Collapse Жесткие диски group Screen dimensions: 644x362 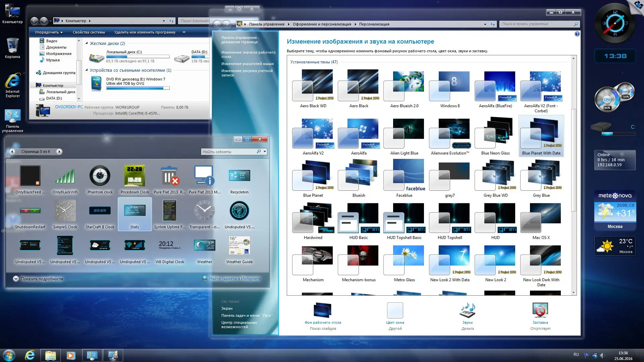click(87, 43)
